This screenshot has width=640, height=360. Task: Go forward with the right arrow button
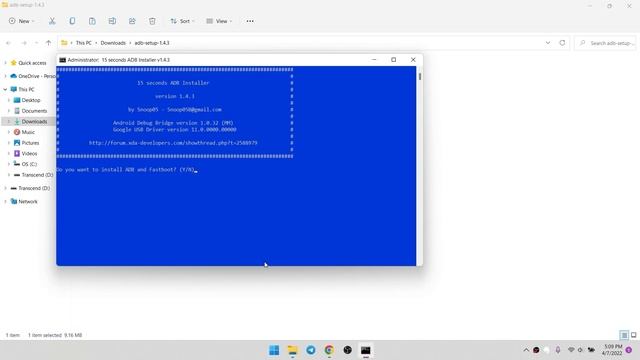24,43
